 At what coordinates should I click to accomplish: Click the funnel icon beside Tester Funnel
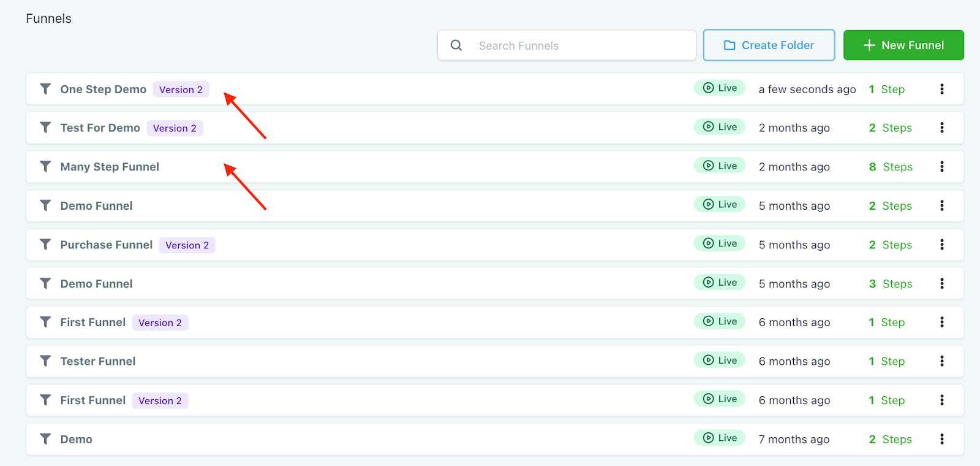click(x=45, y=361)
